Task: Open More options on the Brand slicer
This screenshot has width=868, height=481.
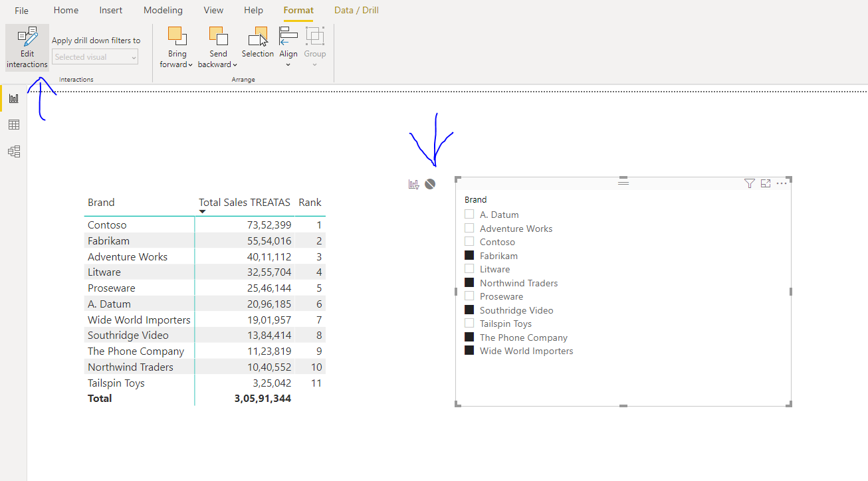Action: click(782, 183)
